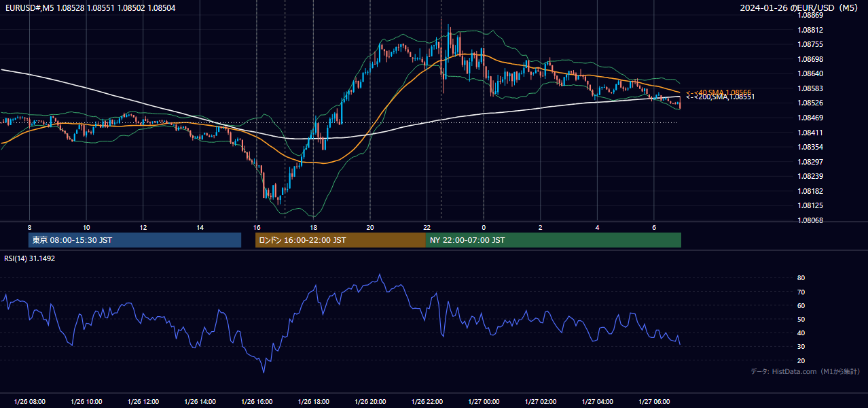Select the 東京 08:00-15:30 JST session bar
The width and height of the screenshot is (868, 408).
(x=134, y=240)
